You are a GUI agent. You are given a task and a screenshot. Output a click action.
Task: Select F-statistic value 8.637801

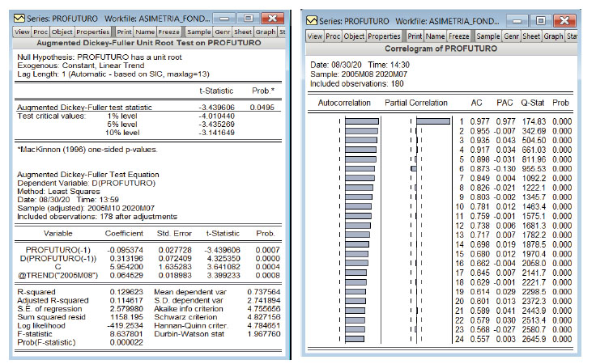[126, 333]
